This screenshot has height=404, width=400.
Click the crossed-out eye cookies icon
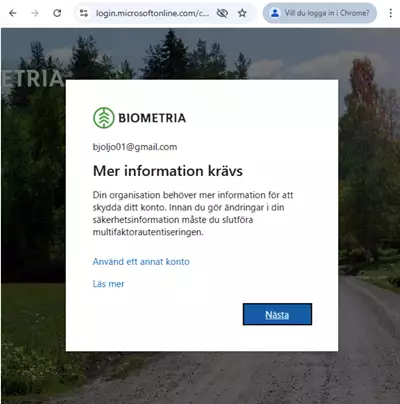pos(222,13)
